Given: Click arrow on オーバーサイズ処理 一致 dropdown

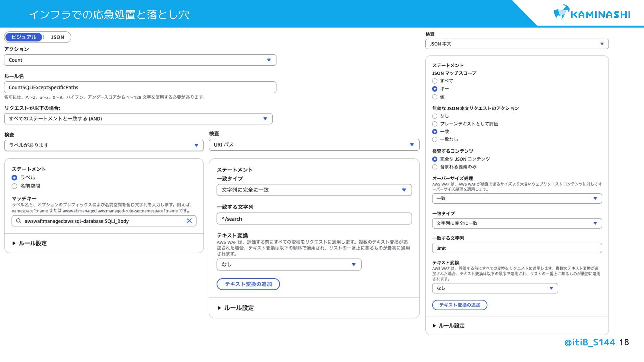Looking at the screenshot, I should pyautogui.click(x=595, y=198).
